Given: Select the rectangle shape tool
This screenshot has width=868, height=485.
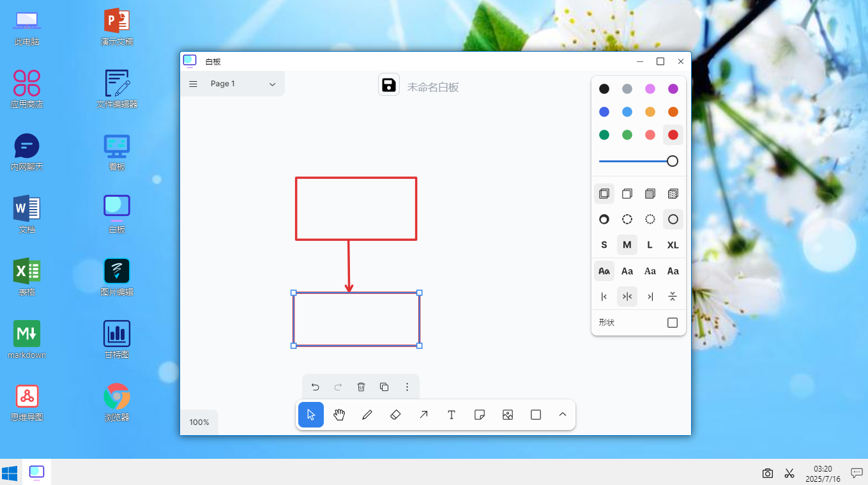Looking at the screenshot, I should coord(536,415).
